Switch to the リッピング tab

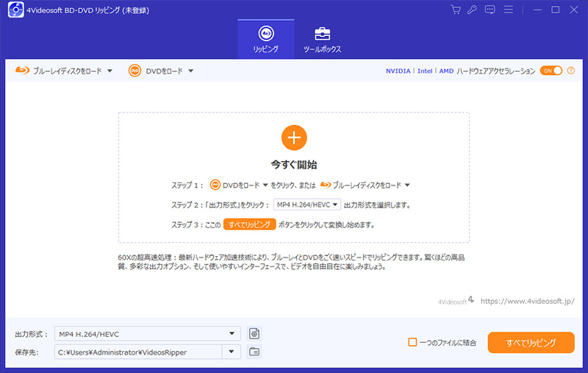point(266,39)
